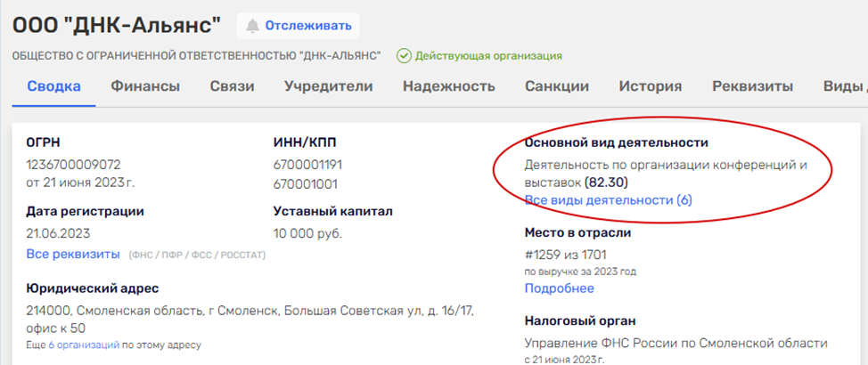Click the ОГРН number 1236700009072
The height and width of the screenshot is (365, 868).
point(73,165)
